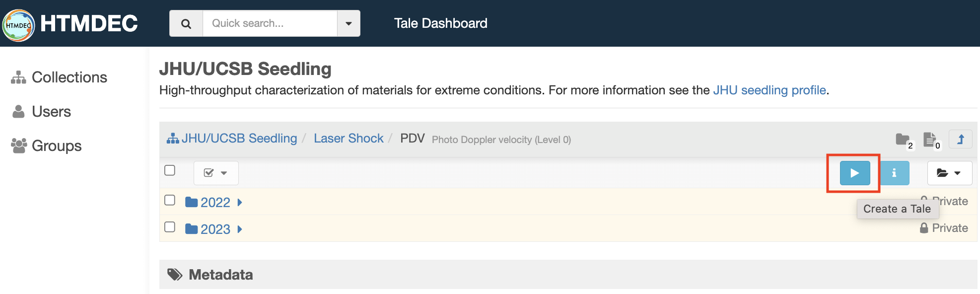Open the 2023 folder
980x294 pixels.
tap(215, 229)
